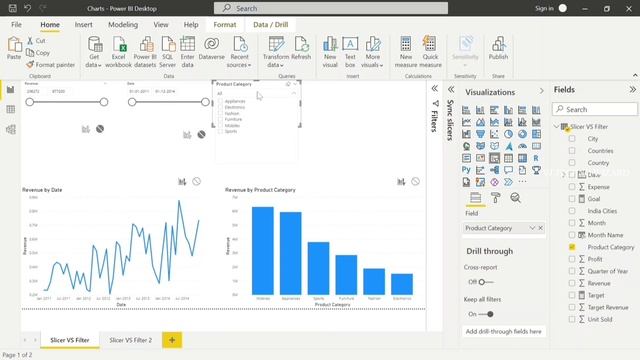Switch to Model view in left sidebar

[11, 129]
